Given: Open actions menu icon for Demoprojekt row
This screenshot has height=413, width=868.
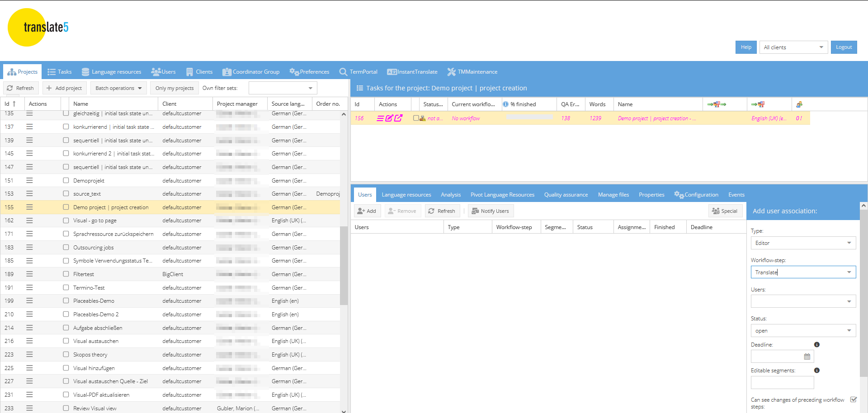Looking at the screenshot, I should pyautogui.click(x=29, y=180).
